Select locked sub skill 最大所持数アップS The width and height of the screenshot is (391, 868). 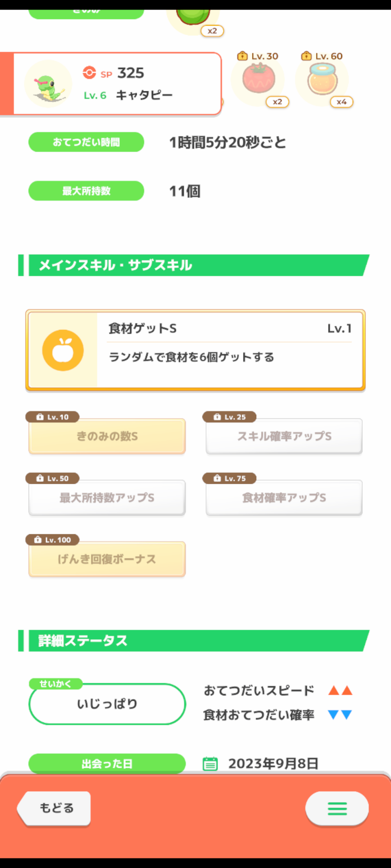[x=107, y=498]
